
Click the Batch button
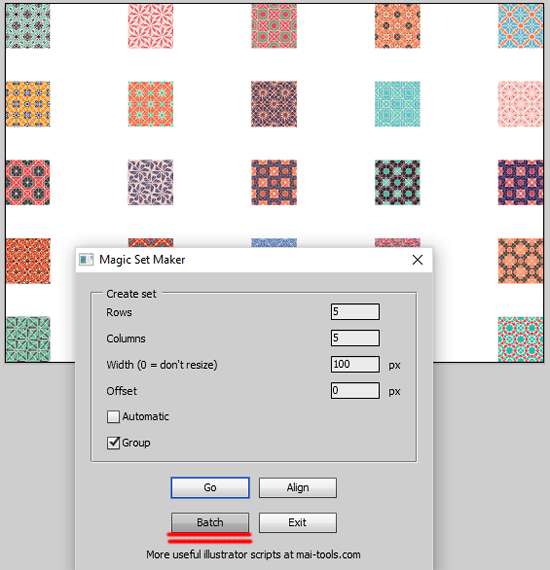pyautogui.click(x=210, y=522)
